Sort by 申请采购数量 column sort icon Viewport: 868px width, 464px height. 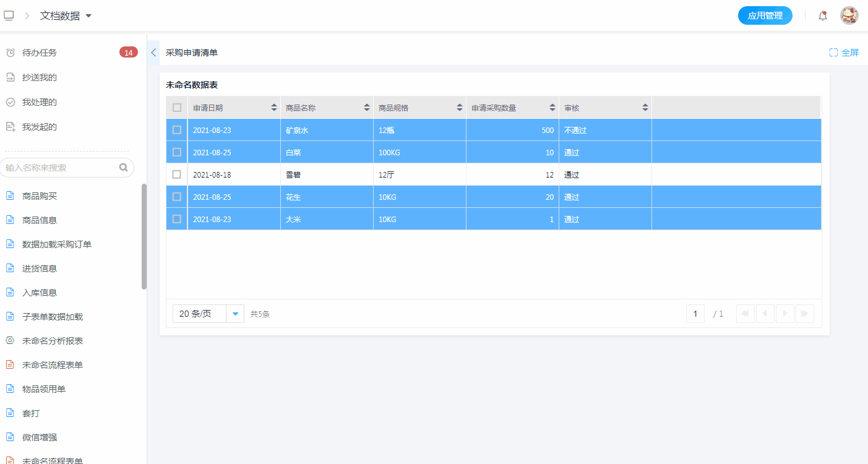(x=552, y=108)
